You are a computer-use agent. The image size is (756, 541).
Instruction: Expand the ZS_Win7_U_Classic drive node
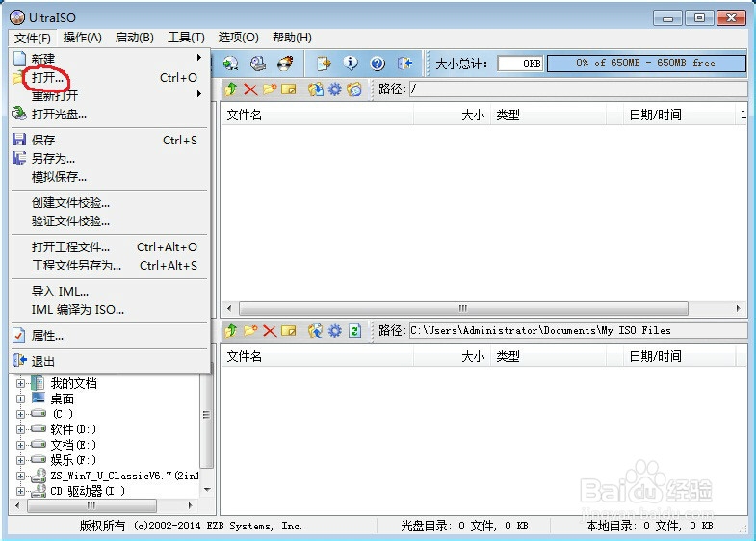(x=20, y=476)
